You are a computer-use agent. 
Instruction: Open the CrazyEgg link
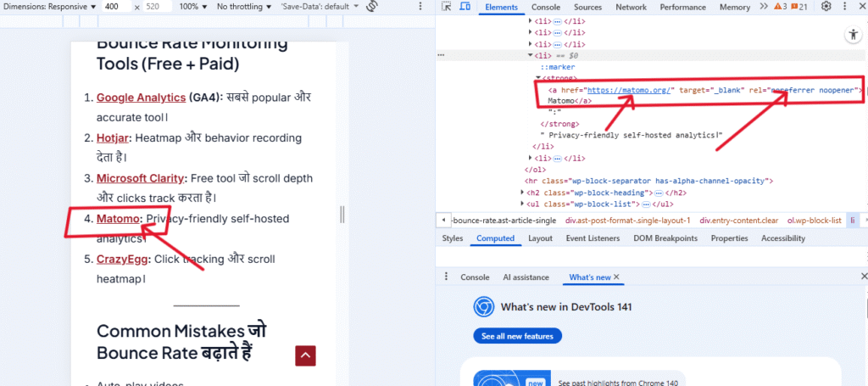click(123, 260)
